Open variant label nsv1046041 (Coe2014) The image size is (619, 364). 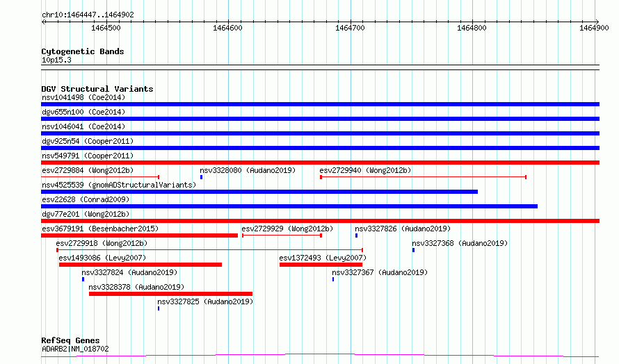83,126
